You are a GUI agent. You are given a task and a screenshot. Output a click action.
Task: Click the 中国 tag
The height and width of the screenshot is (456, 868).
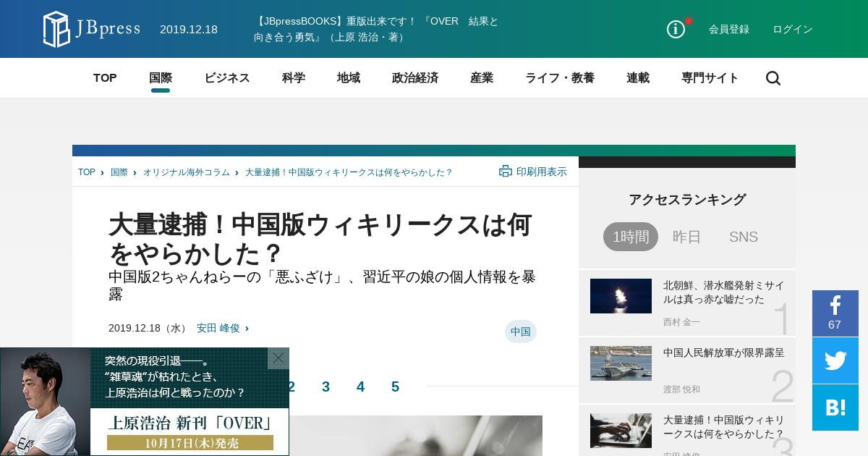click(x=521, y=332)
